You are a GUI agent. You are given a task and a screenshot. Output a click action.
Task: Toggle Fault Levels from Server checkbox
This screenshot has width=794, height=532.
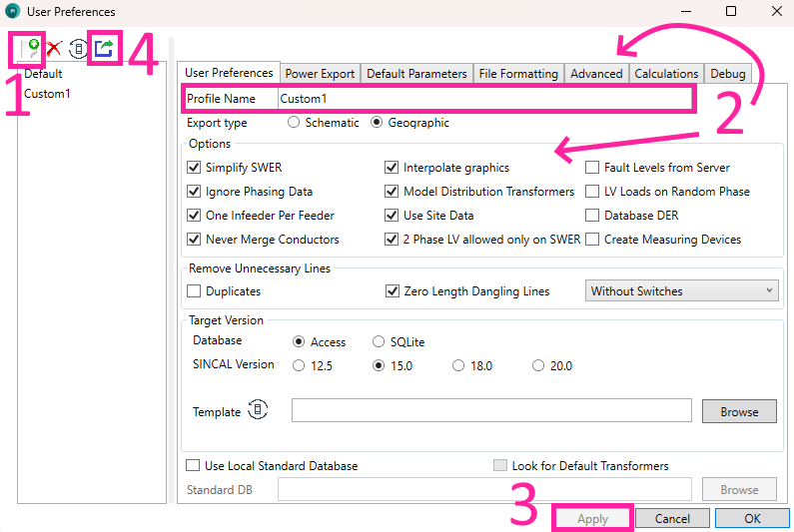coord(593,168)
